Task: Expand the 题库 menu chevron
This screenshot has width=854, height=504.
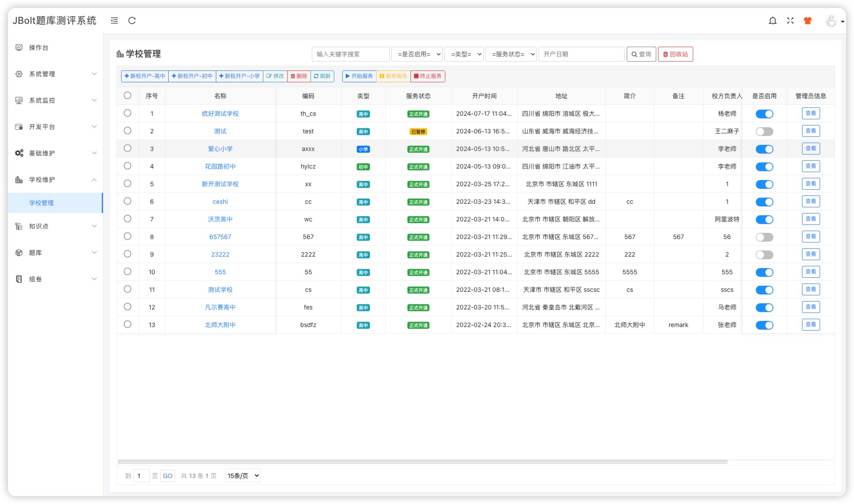Action: click(x=94, y=253)
